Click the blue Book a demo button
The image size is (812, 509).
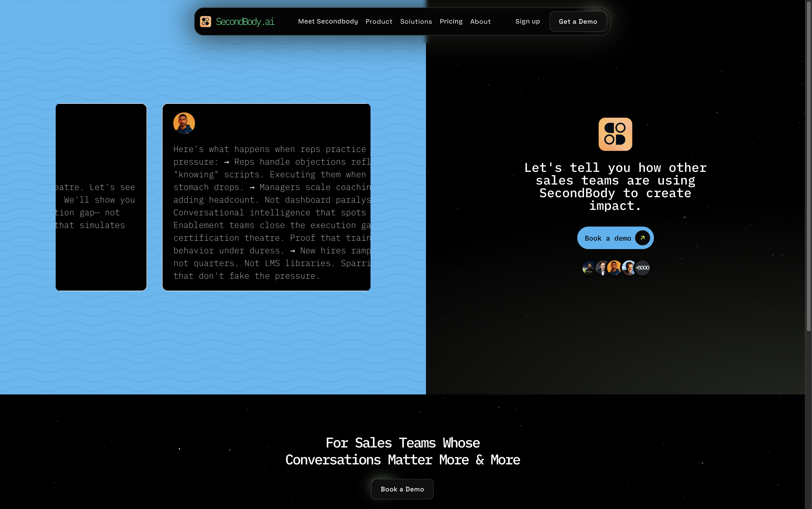[615, 238]
